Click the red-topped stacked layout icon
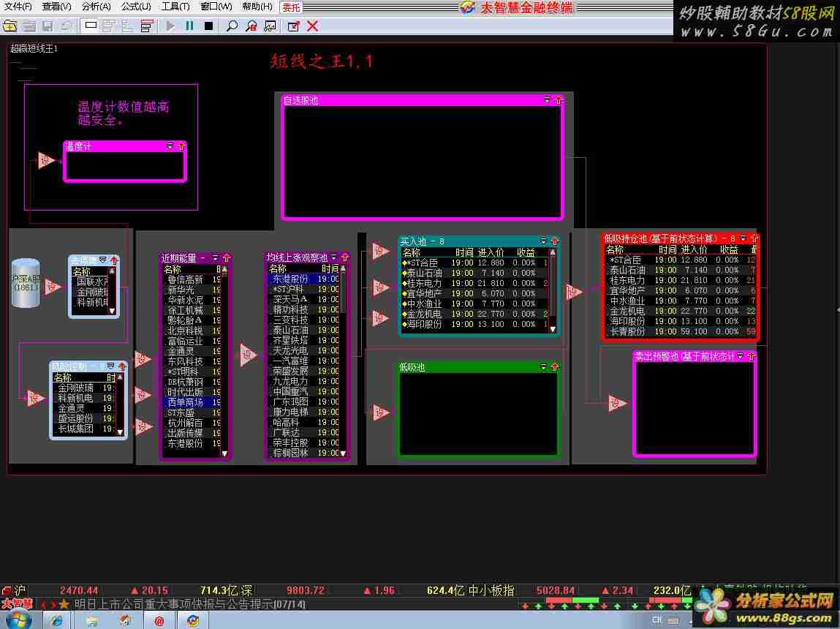Image resolution: width=840 pixels, height=629 pixels. click(146, 26)
